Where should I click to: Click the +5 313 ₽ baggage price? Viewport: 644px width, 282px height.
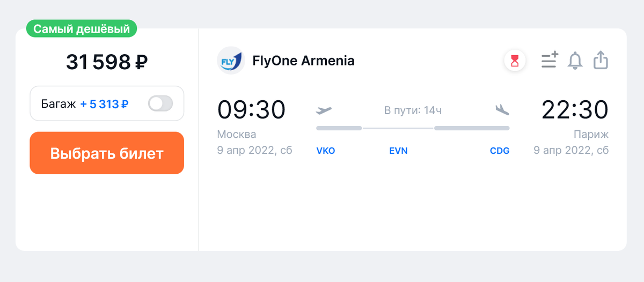point(104,104)
